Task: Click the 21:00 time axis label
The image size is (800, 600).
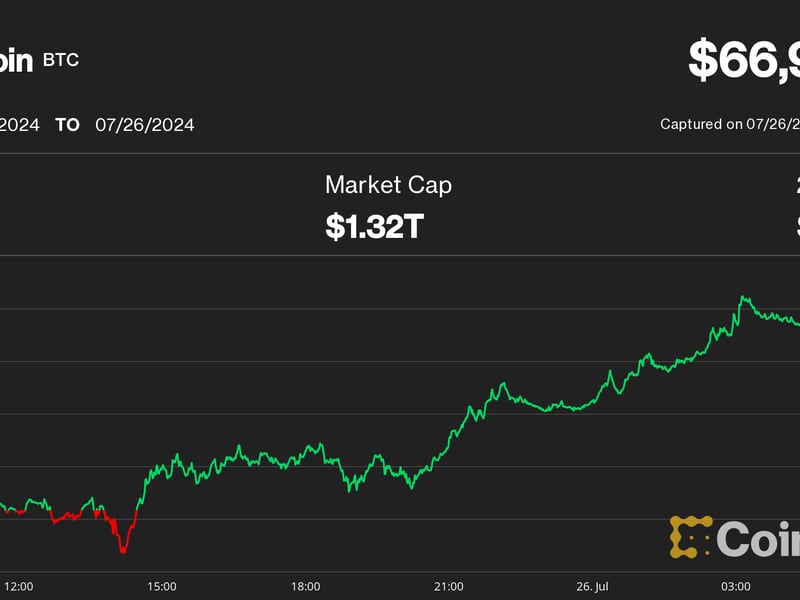Action: [x=449, y=585]
